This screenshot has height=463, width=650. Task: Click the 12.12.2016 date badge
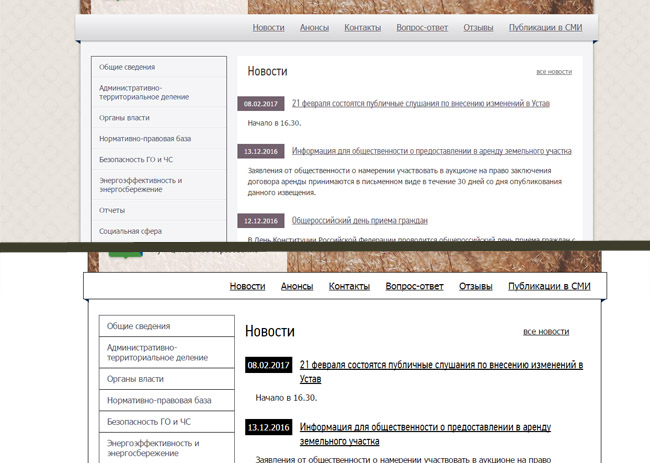[261, 220]
